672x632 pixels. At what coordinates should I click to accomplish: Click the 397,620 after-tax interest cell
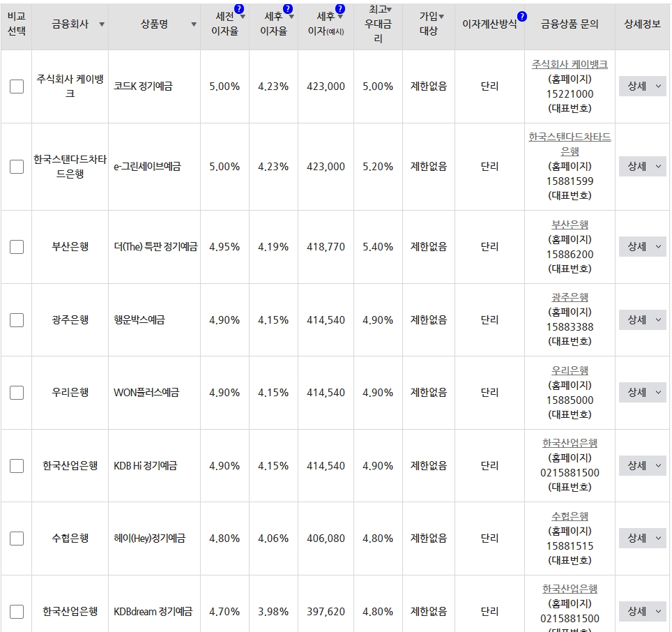tap(326, 612)
